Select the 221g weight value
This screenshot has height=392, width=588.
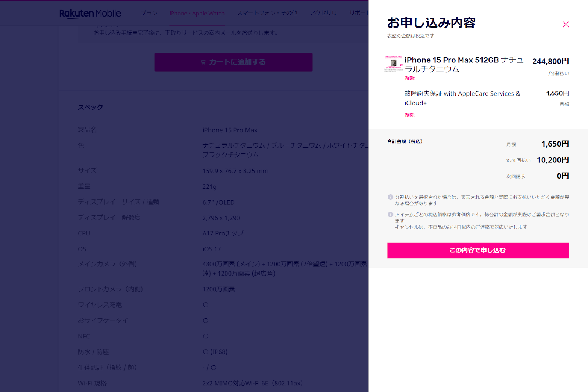pos(209,187)
